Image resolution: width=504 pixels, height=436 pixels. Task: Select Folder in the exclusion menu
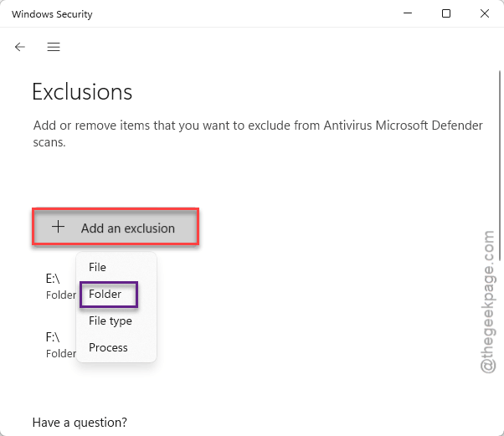(x=116, y=294)
